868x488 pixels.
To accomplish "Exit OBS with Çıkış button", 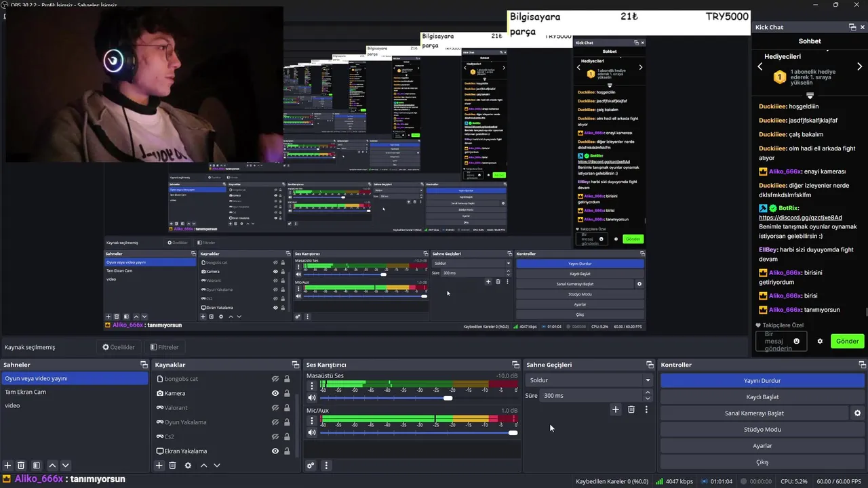I will point(762,462).
